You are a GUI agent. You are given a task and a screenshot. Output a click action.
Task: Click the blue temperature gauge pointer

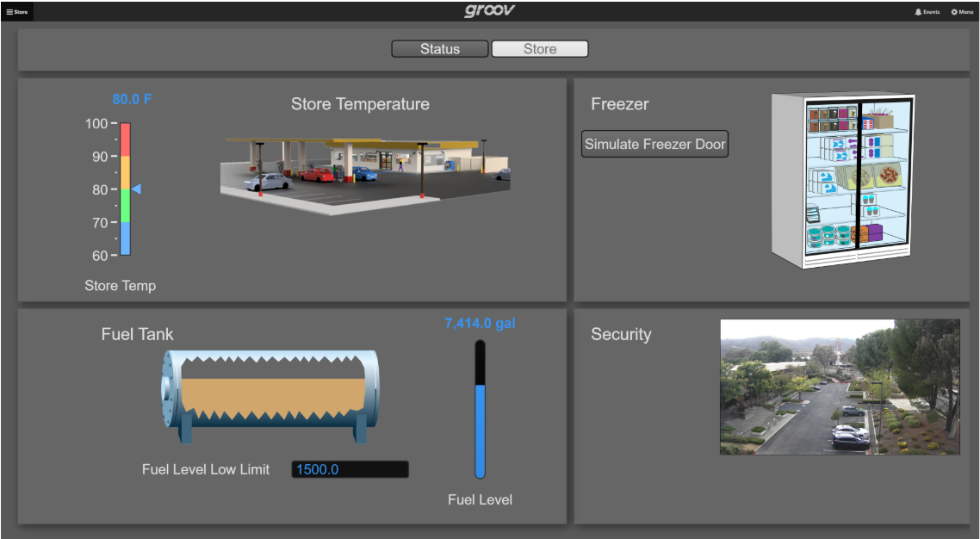click(136, 189)
